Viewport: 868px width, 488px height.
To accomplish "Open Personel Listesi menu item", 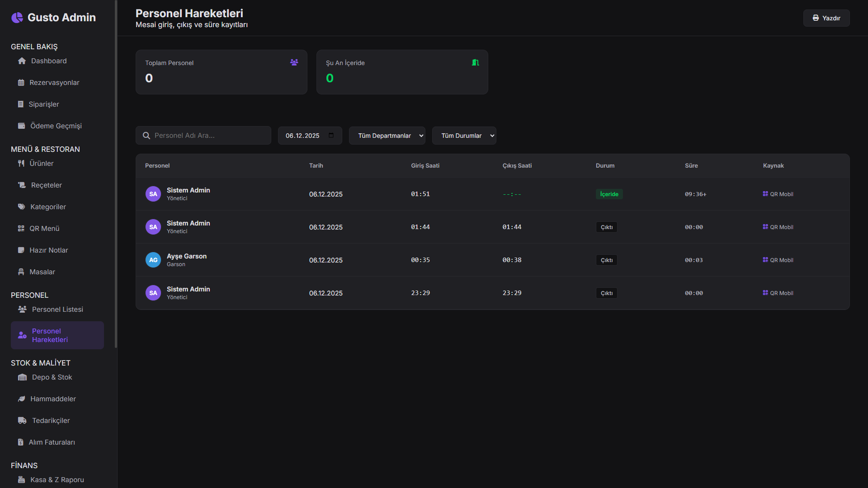I will (x=57, y=310).
